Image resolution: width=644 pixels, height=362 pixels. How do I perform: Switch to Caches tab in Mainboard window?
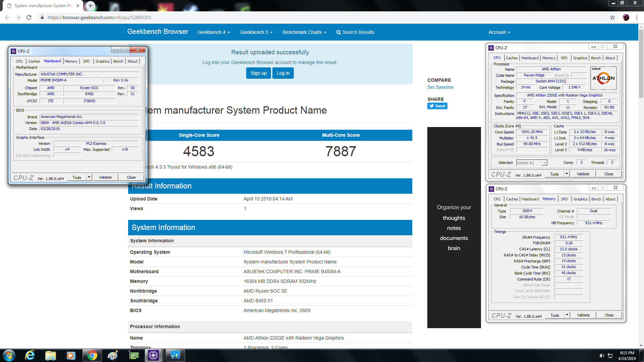tap(34, 61)
